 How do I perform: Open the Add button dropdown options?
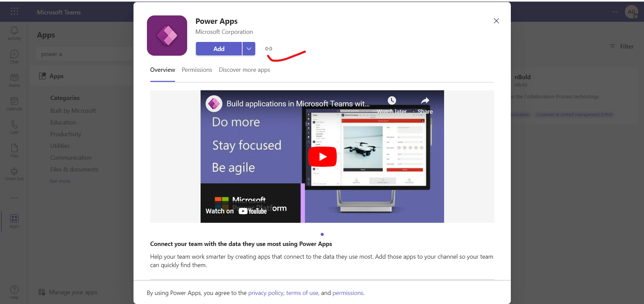(249, 48)
